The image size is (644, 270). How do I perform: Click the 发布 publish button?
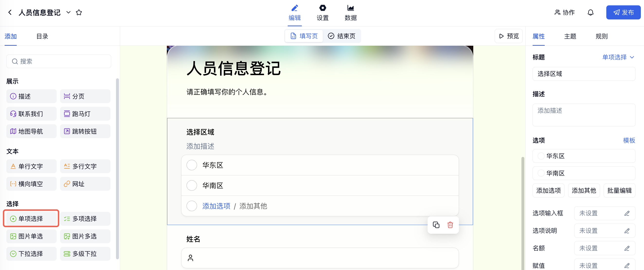623,12
